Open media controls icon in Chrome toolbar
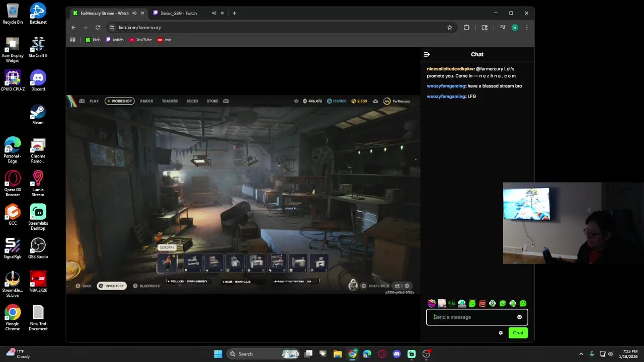 (503, 28)
